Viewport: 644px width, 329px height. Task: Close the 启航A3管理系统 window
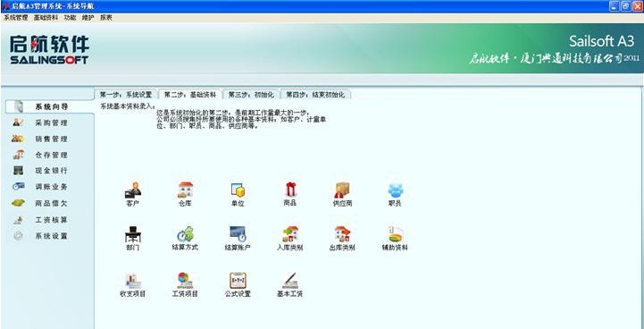tap(638, 6)
